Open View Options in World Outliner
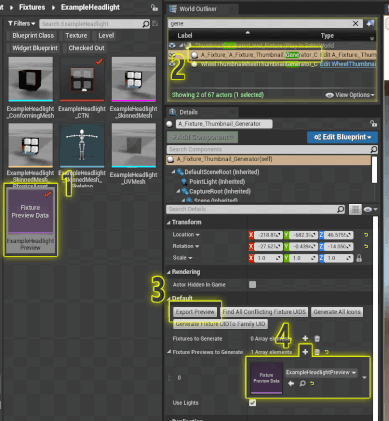This screenshot has height=421, width=389. point(350,95)
